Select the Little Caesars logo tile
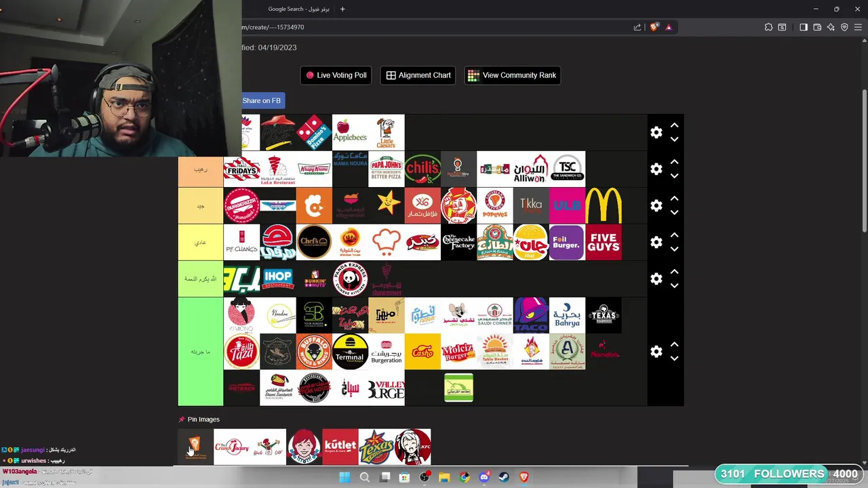Viewport: 868px width, 488px height. coord(387,132)
